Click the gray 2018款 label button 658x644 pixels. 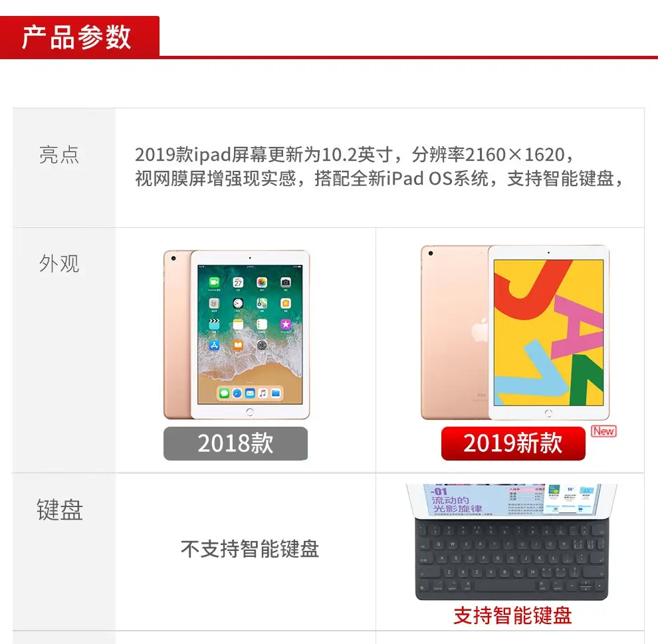pyautogui.click(x=235, y=443)
